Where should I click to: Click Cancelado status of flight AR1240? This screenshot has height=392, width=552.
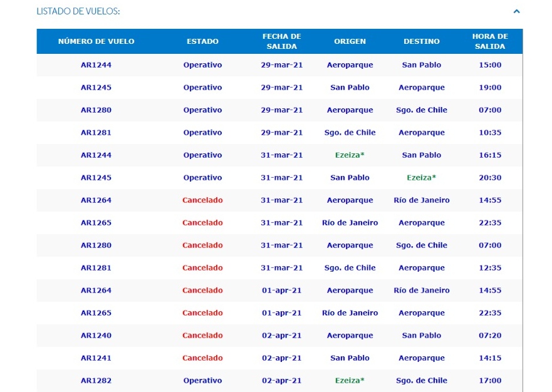click(202, 336)
